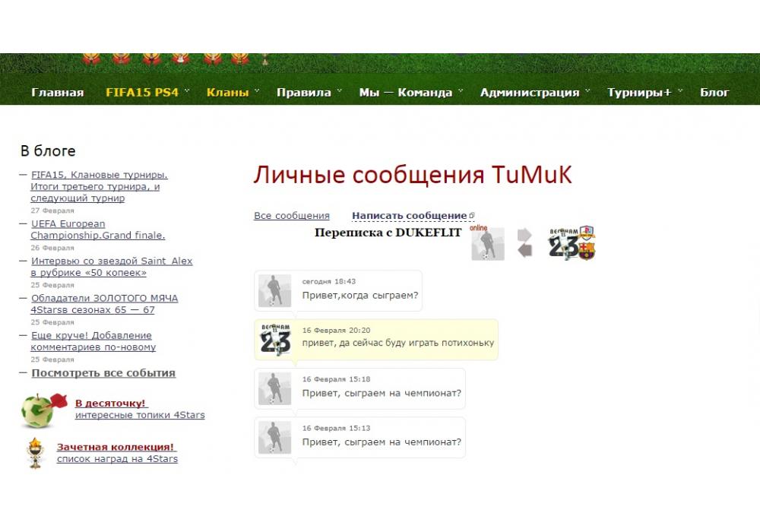The image size is (760, 532).
Task: Click the small trophy icon in header banner
Action: point(265,59)
